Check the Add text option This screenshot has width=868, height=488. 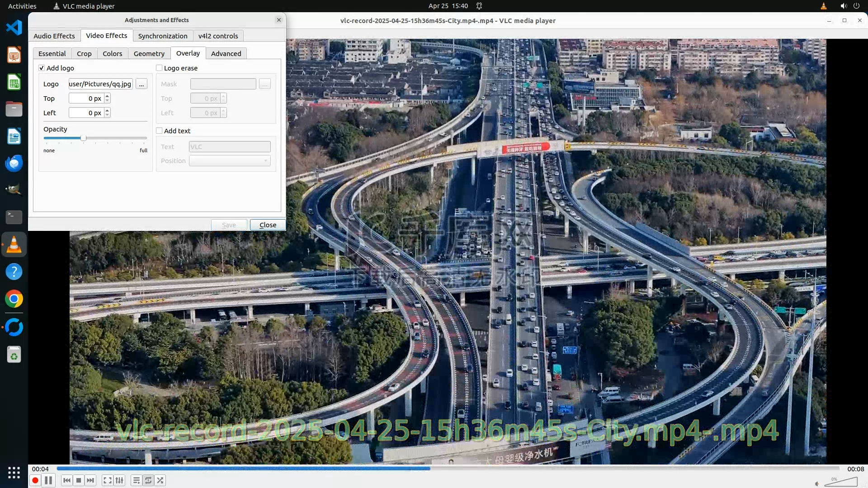[159, 131]
